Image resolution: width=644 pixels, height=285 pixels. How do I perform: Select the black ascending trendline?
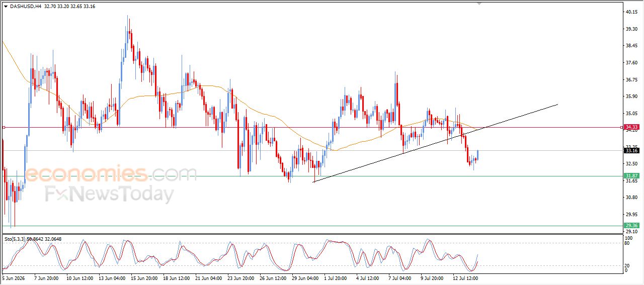point(435,143)
